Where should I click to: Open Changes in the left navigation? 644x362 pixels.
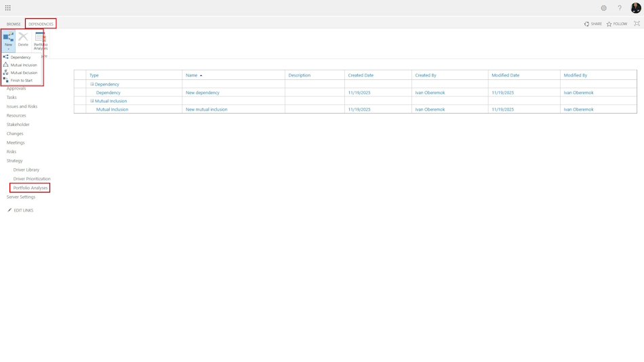pos(15,134)
